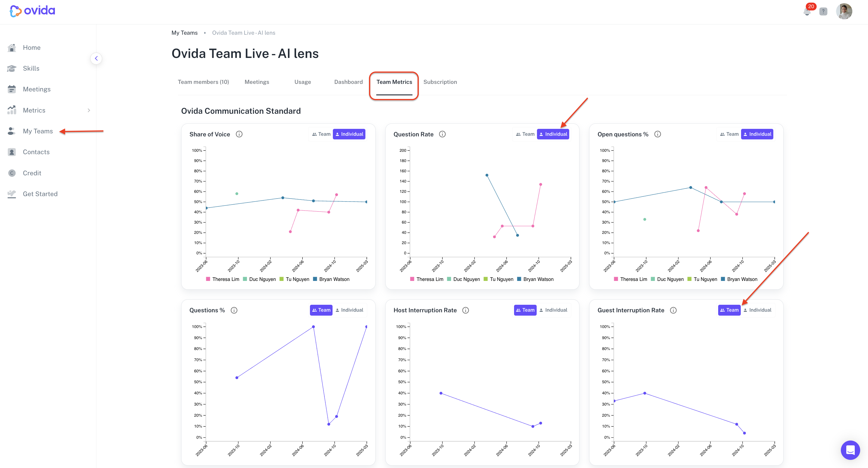
Task: Open the help question mark icon
Action: tap(823, 11)
